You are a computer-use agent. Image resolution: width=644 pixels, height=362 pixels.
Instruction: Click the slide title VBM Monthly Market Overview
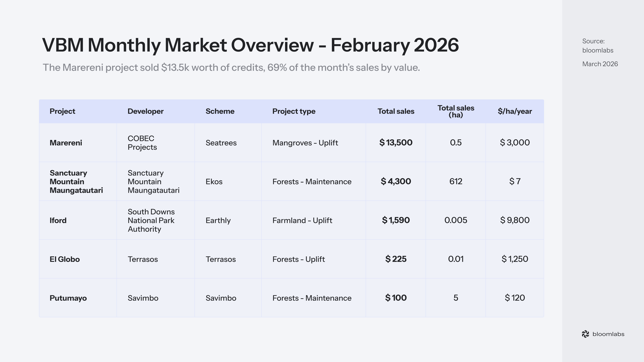(x=250, y=45)
